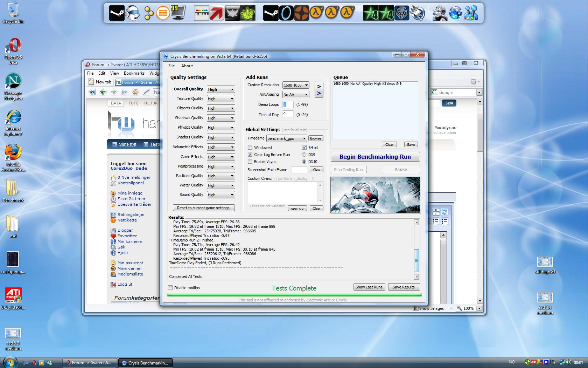
Task: Toggle the Windowed checkbox
Action: 250,148
